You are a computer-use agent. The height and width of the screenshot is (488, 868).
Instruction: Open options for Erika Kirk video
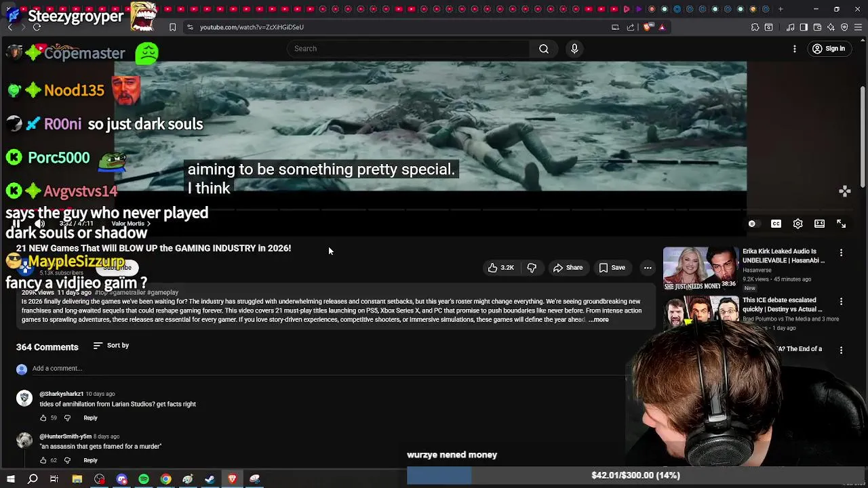[x=841, y=252]
